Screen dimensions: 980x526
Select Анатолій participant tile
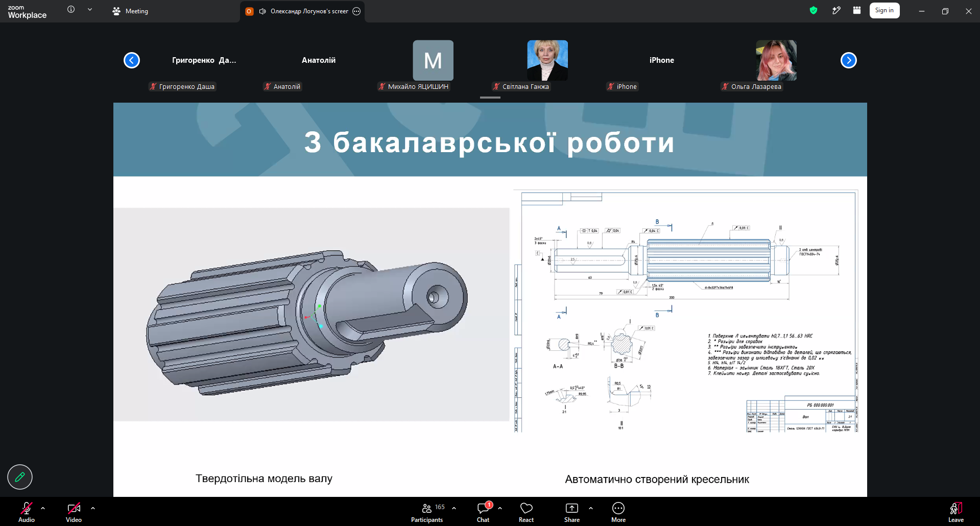(319, 60)
